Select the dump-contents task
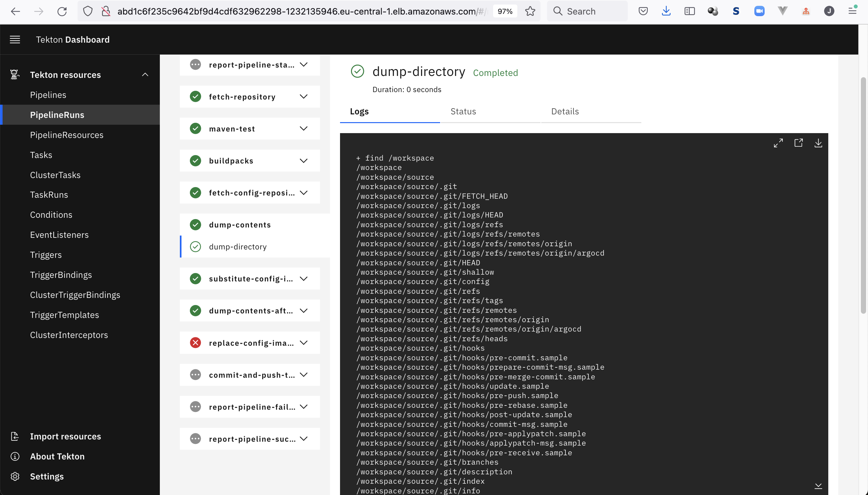Image resolution: width=868 pixels, height=495 pixels. [x=240, y=225]
